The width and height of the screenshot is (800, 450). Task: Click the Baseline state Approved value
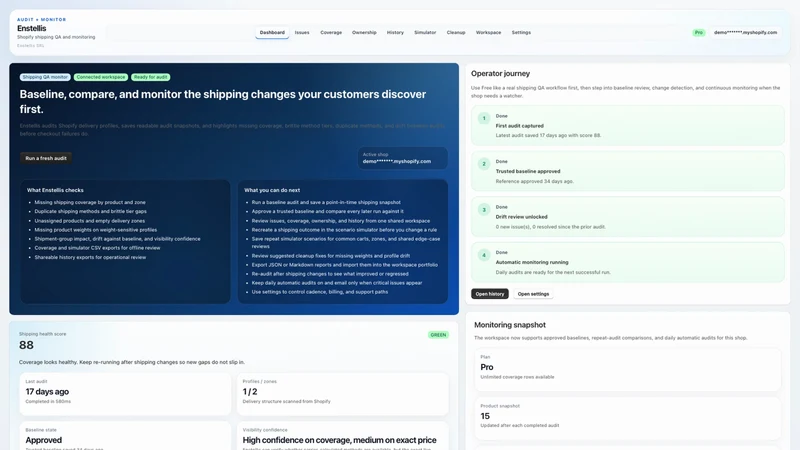click(43, 440)
